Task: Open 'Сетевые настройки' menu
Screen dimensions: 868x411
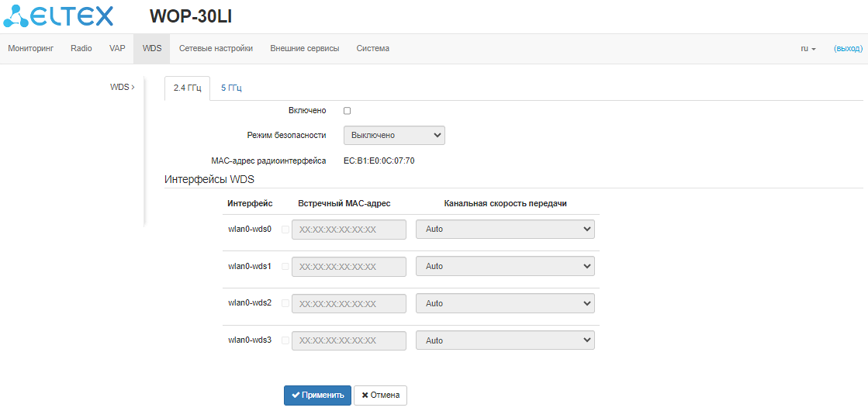Action: (216, 48)
